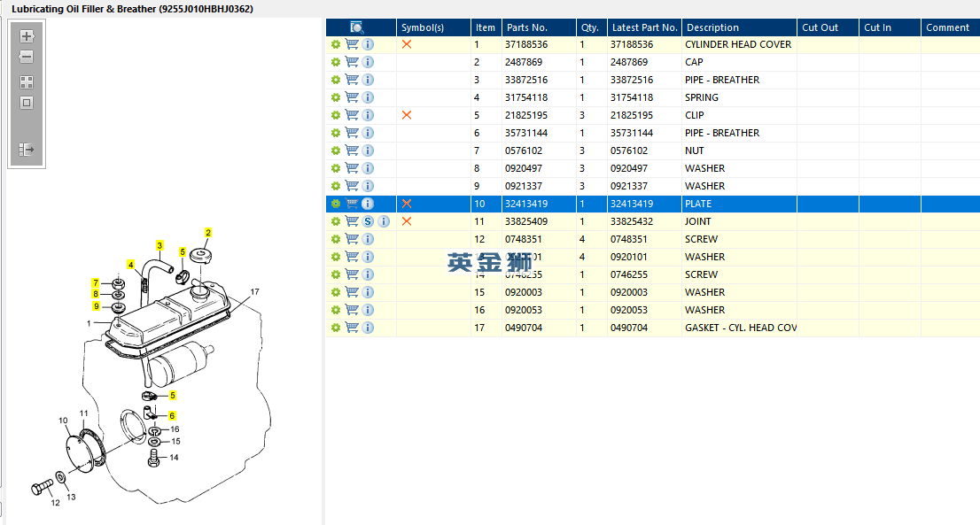Select callout 14 on the diagram

pyautogui.click(x=174, y=457)
